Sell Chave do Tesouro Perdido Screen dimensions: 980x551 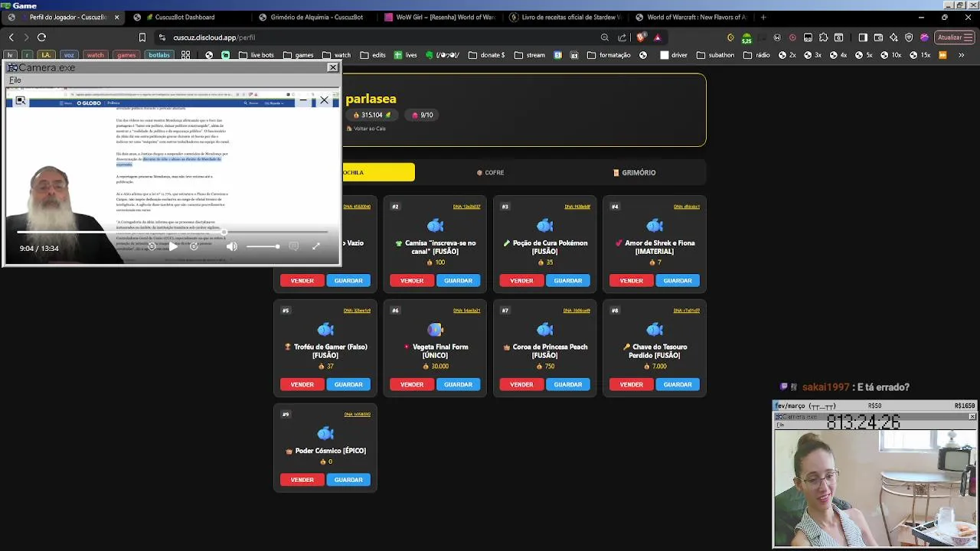[632, 384]
